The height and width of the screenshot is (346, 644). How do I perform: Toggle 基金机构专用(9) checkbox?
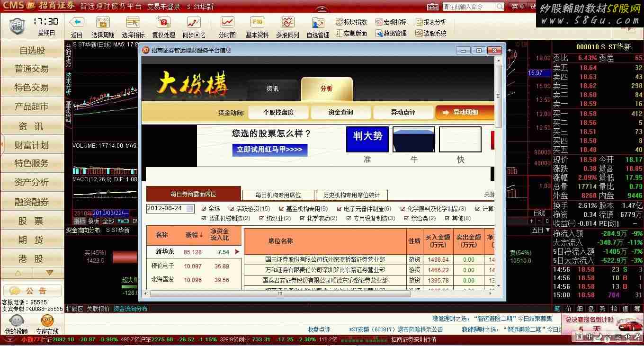pyautogui.click(x=281, y=209)
